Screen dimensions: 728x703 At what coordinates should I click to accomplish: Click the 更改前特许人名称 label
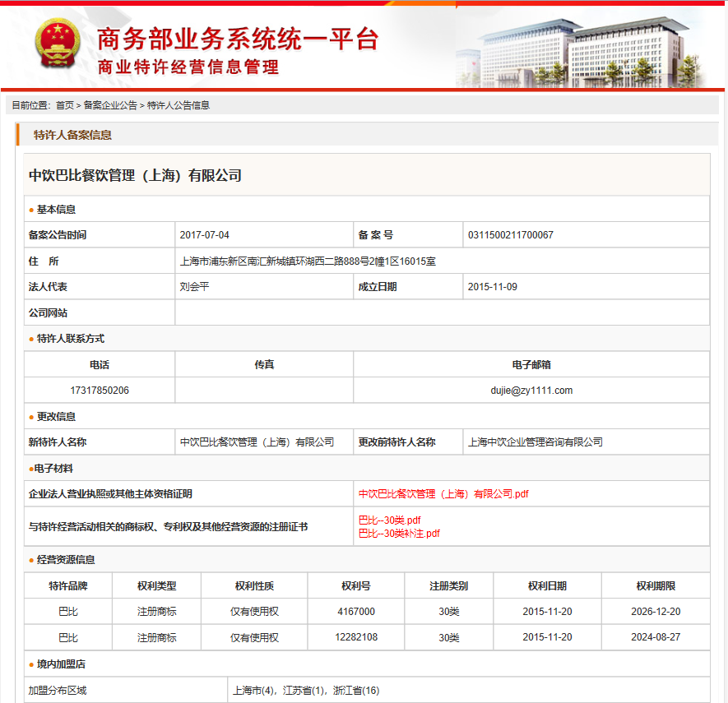tap(396, 442)
